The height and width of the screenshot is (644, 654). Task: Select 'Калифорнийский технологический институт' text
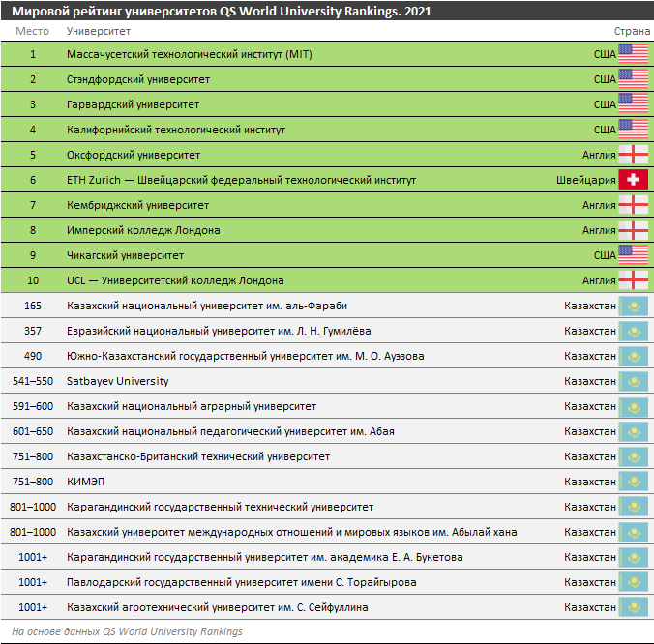pyautogui.click(x=176, y=130)
